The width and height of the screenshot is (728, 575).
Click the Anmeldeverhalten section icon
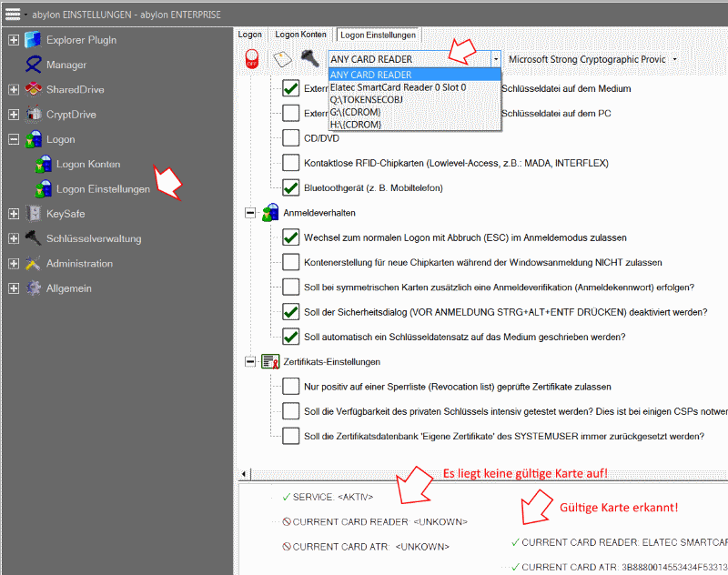tap(270, 213)
